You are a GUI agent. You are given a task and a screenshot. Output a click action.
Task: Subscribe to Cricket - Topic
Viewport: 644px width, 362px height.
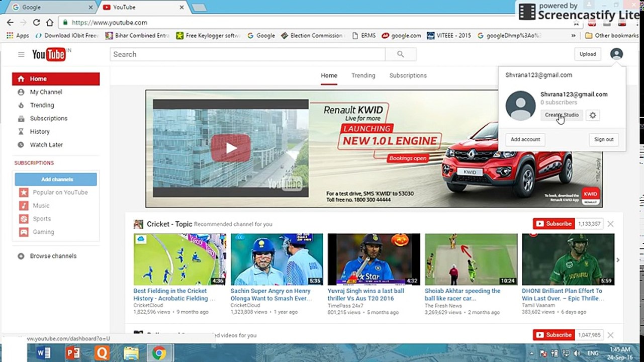point(554,224)
